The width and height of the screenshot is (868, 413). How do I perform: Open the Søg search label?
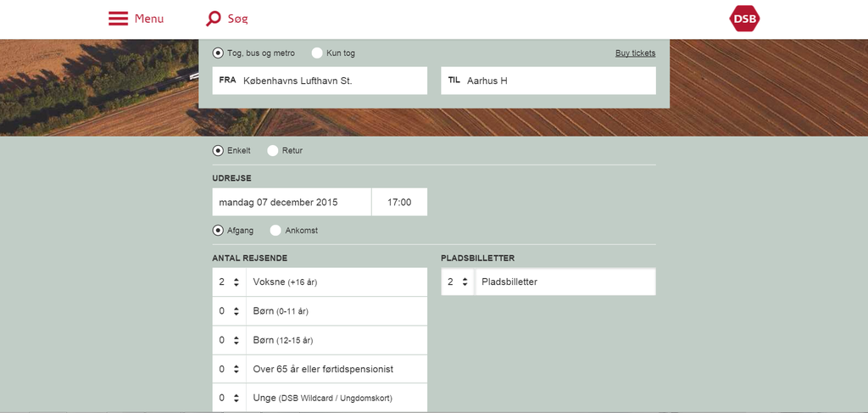(x=238, y=19)
